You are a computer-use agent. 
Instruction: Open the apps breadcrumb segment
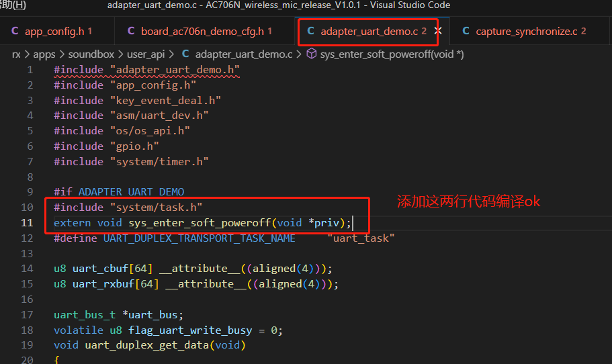(x=44, y=54)
